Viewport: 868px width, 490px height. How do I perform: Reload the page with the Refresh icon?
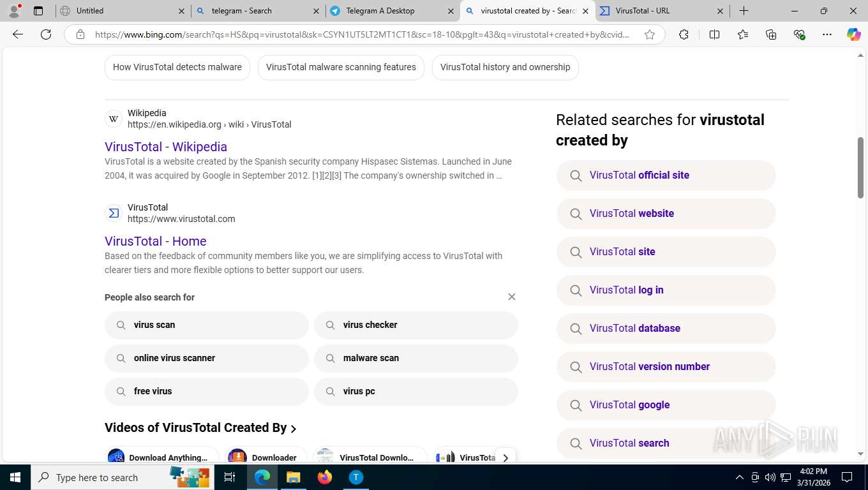pos(46,34)
